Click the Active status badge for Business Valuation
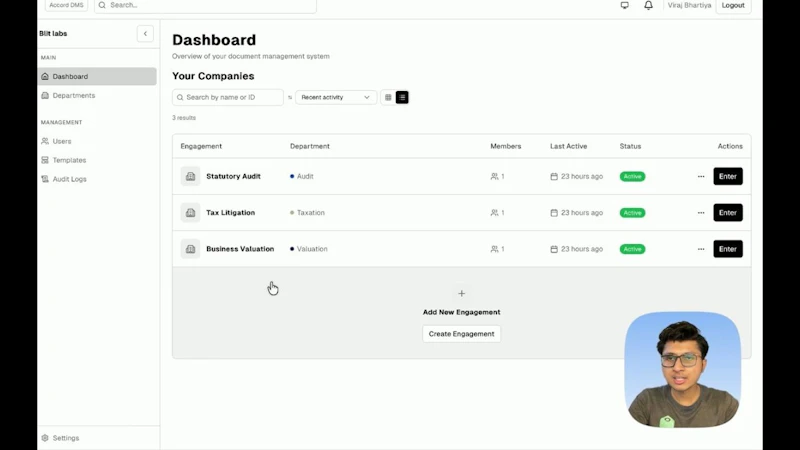This screenshot has width=800, height=450. coord(632,249)
